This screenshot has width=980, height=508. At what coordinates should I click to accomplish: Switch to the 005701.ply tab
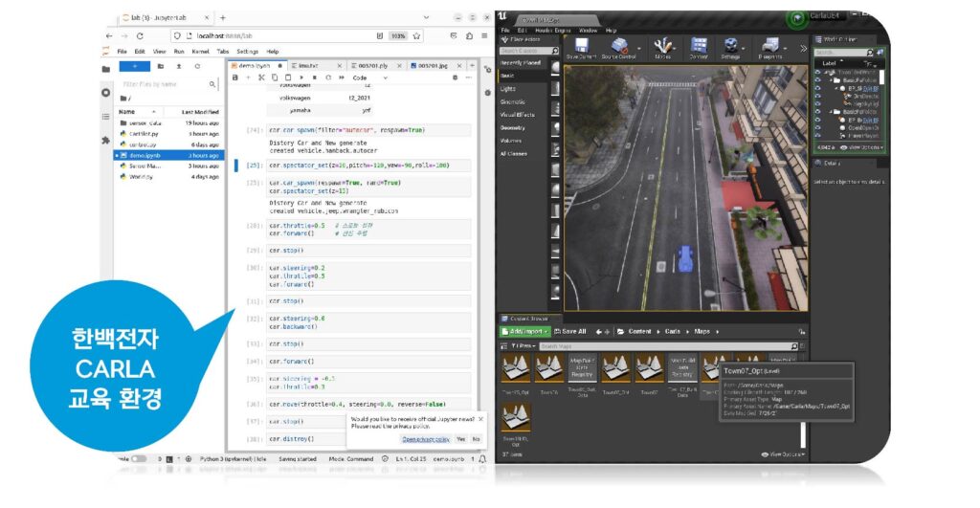(x=375, y=66)
